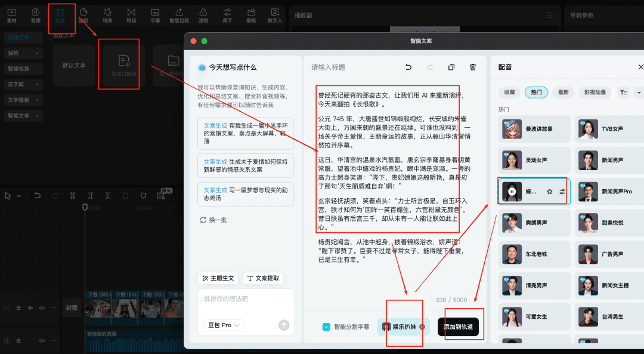Screen dimensions: 644x354
Task: Click the 添加到轨道 button
Action: point(458,327)
